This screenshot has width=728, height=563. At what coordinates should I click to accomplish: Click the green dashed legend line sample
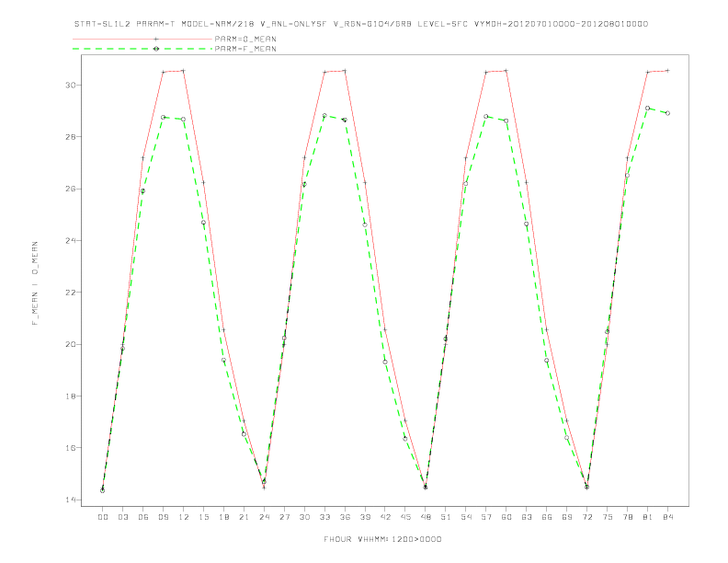click(142, 49)
